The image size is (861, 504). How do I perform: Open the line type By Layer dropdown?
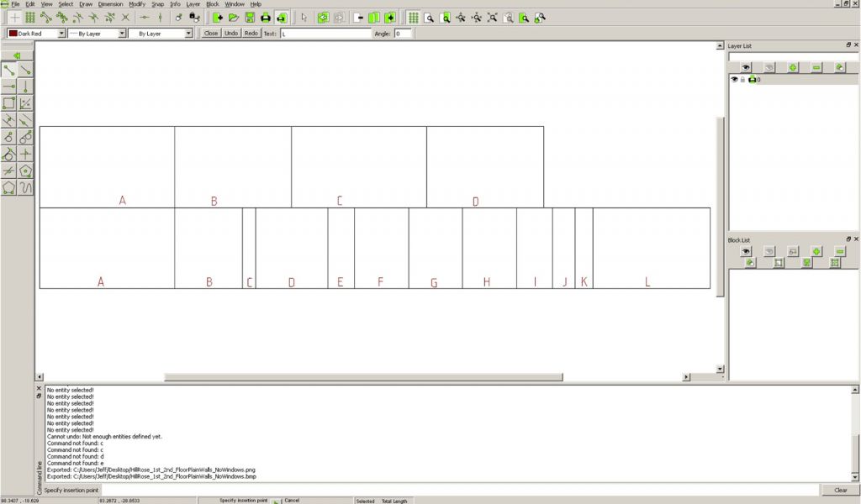coord(161,34)
